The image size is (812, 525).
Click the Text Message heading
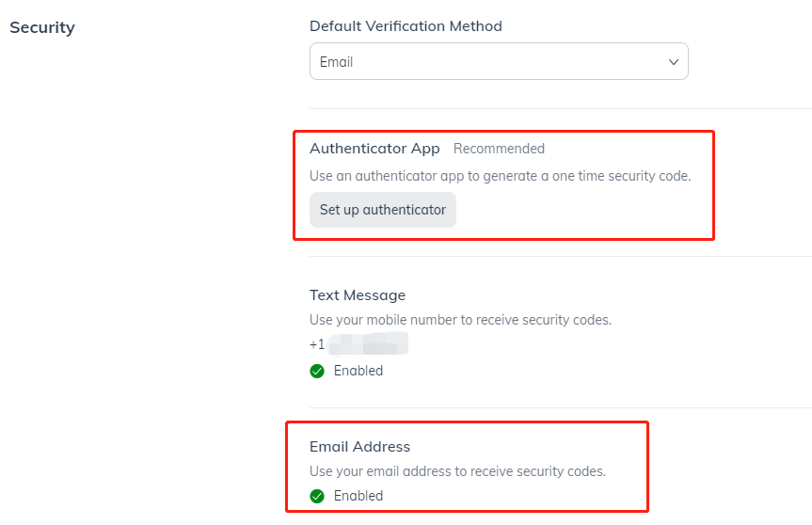pyautogui.click(x=358, y=295)
